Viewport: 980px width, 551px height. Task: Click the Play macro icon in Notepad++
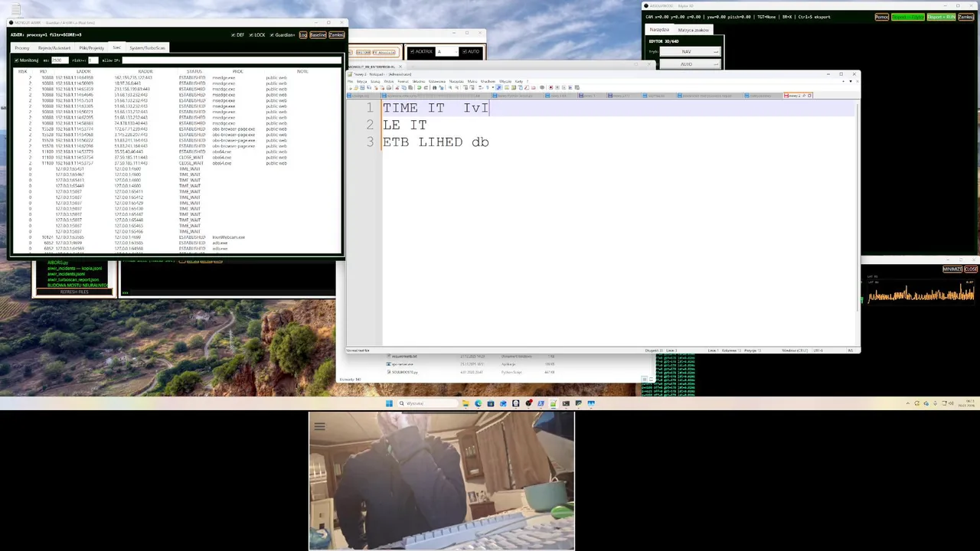click(563, 87)
